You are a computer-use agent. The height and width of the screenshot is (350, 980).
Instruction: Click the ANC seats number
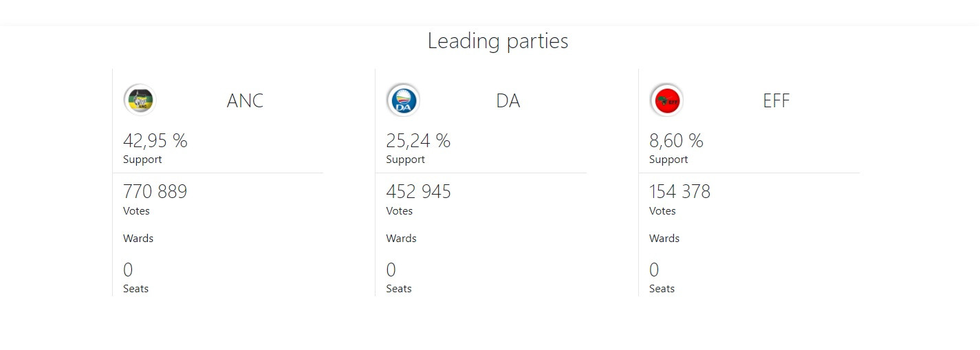(x=128, y=270)
